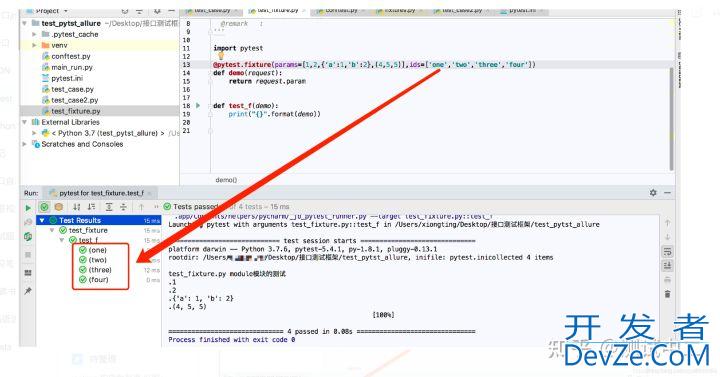Toggle alphabetical sorting of test results

77,207
